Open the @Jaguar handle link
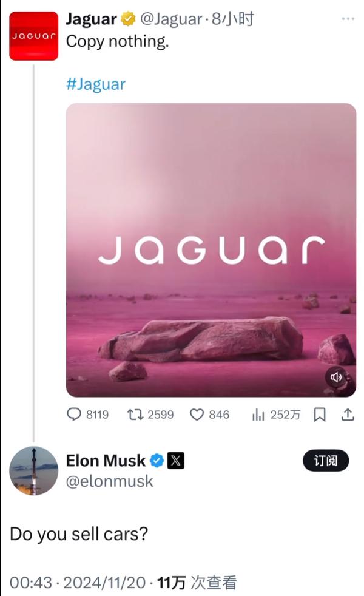364x596 pixels. click(x=171, y=19)
